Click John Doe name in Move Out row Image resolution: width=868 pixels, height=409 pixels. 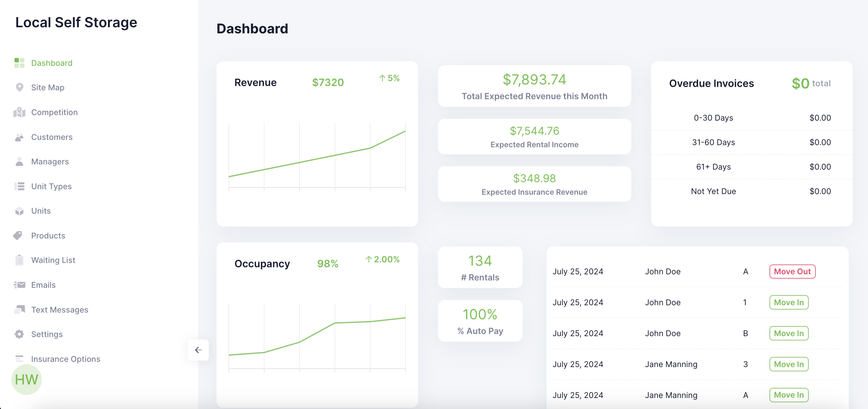click(662, 272)
